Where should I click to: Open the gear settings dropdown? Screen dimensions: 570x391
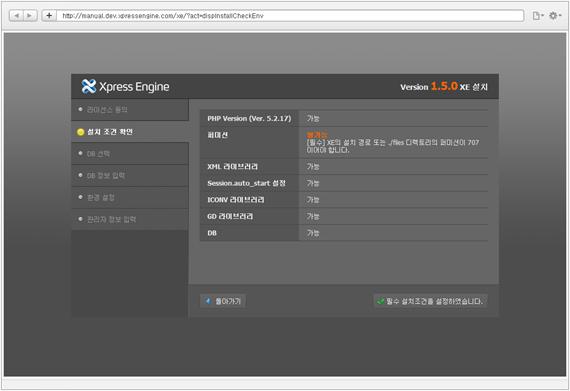(555, 16)
